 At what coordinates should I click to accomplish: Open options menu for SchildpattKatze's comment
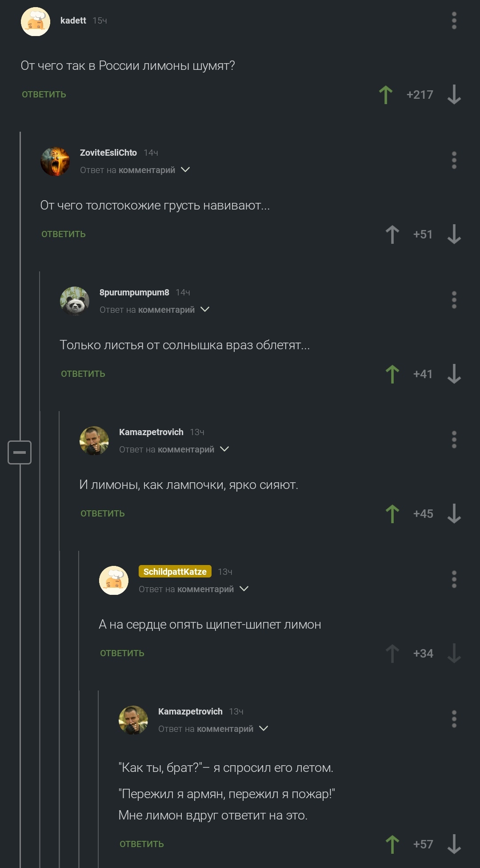454,579
